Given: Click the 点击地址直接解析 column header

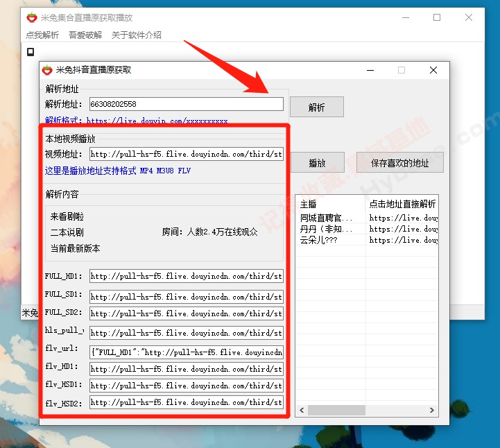Looking at the screenshot, I should coord(402,204).
